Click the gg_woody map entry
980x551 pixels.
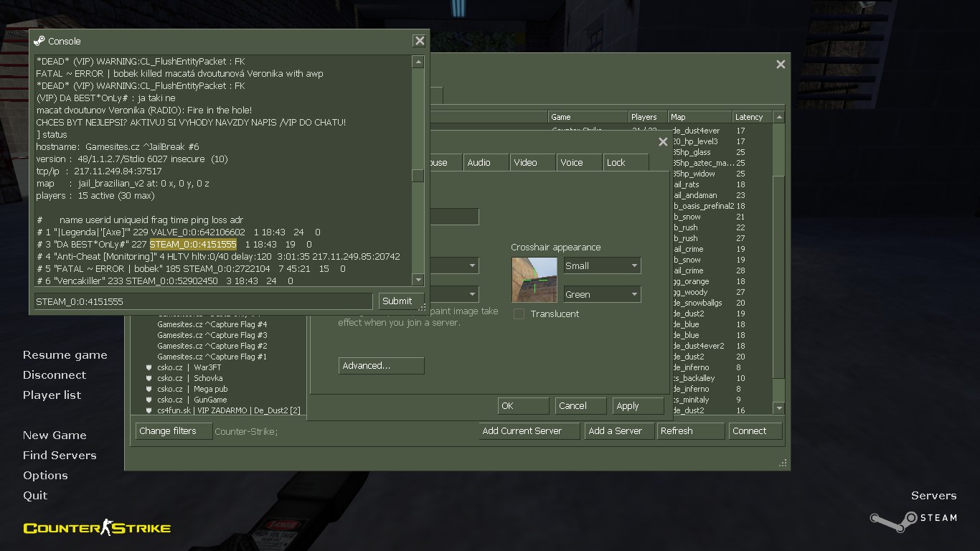691,292
